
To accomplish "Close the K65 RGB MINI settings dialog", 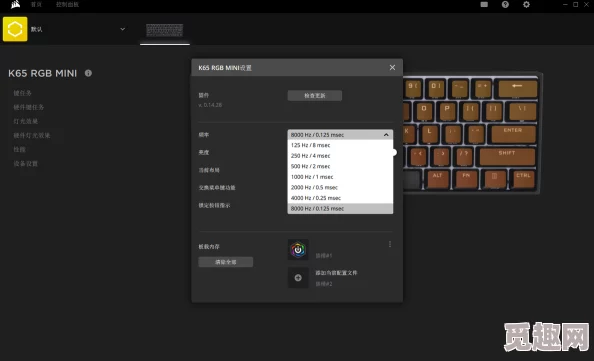I will [x=392, y=67].
